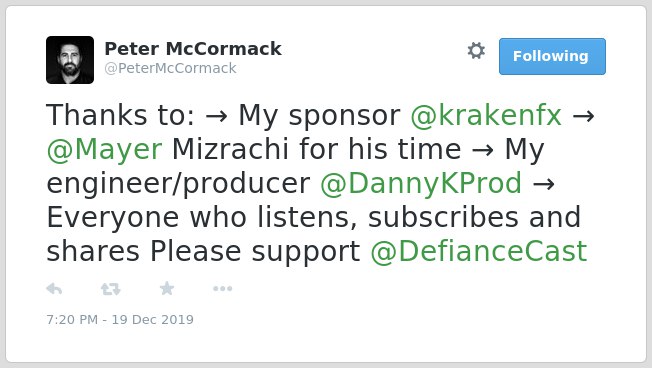The image size is (652, 368).
Task: Retweet this tweet using the retweet icon
Action: coord(111,289)
